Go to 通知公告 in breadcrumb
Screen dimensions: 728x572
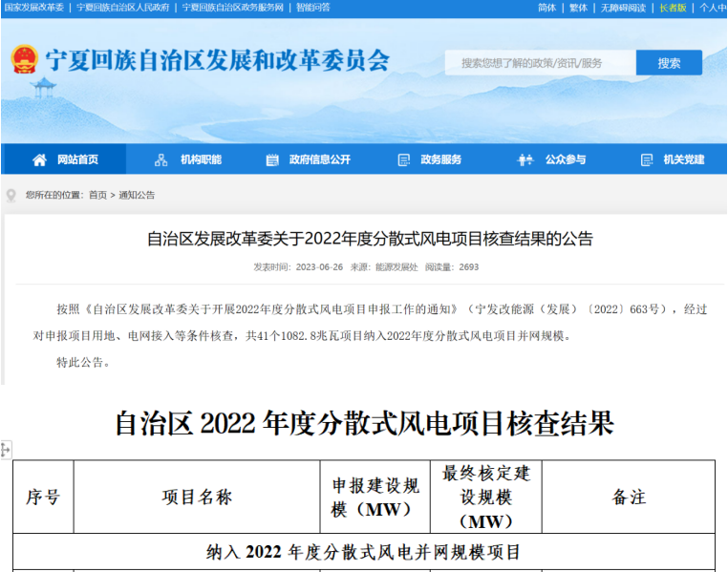click(x=137, y=196)
